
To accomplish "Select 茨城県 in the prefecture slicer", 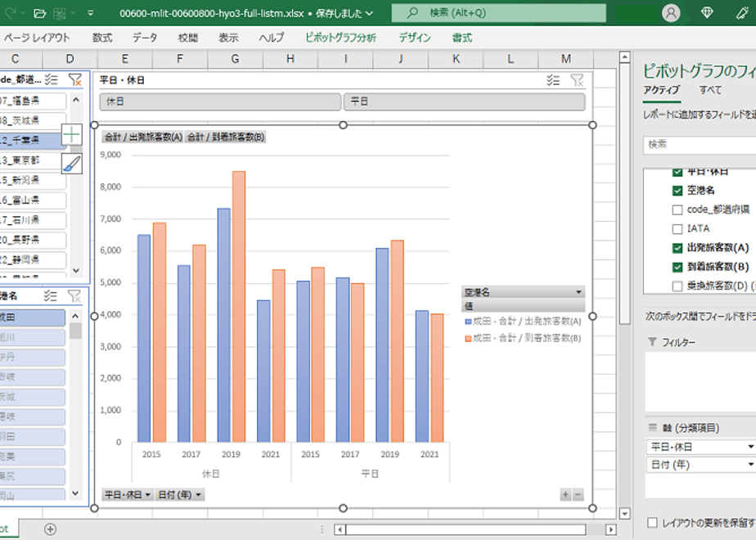I will (x=32, y=120).
